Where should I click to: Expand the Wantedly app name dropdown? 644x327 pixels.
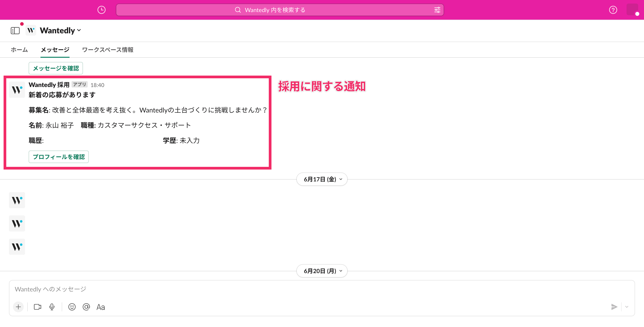(x=60, y=30)
